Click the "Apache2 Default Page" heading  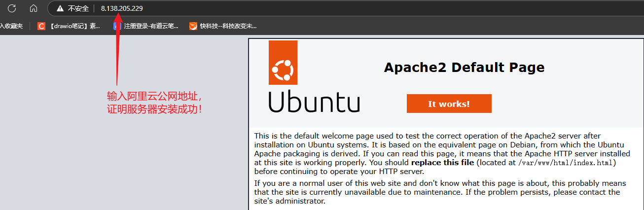pyautogui.click(x=464, y=67)
